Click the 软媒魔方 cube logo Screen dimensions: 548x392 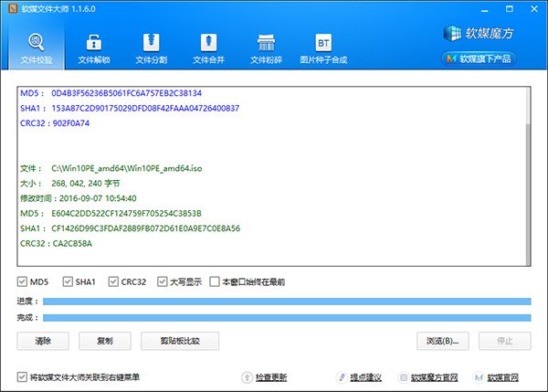[x=452, y=34]
